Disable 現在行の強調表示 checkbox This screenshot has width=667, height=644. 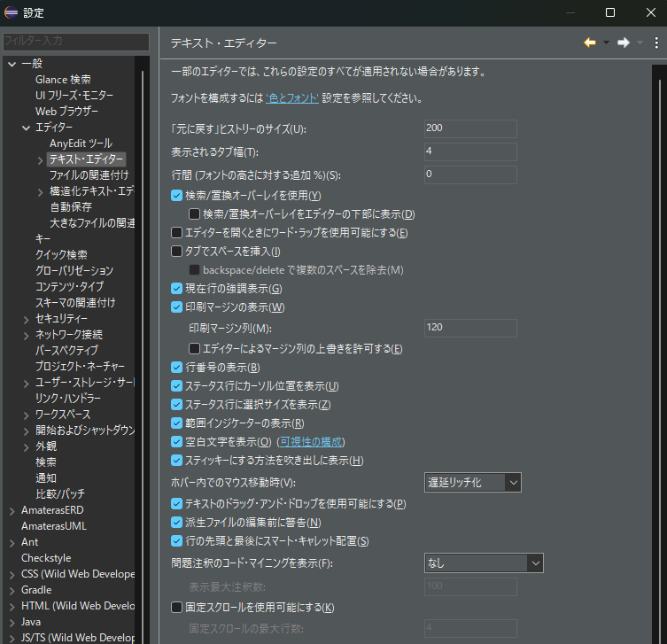(x=176, y=289)
